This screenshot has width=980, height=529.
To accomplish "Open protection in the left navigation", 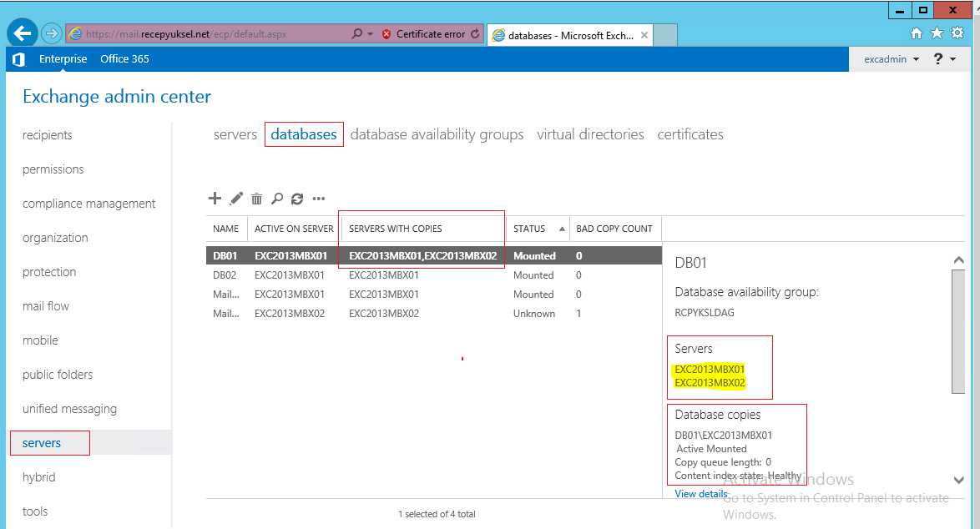I will click(x=49, y=272).
